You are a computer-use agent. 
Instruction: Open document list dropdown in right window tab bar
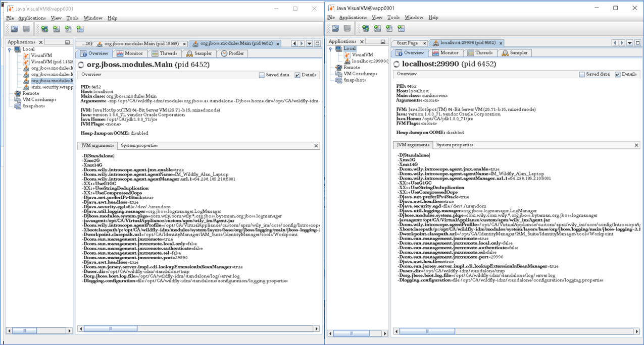(x=630, y=43)
